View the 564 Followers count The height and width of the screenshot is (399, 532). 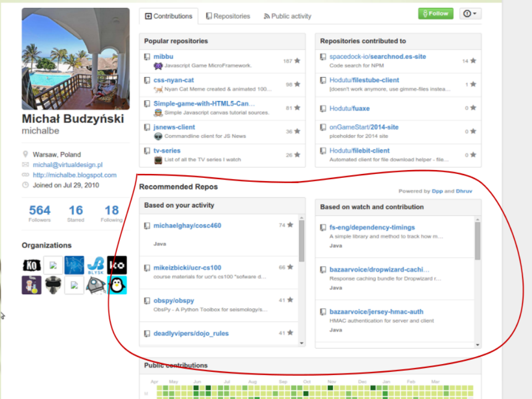[x=40, y=213]
